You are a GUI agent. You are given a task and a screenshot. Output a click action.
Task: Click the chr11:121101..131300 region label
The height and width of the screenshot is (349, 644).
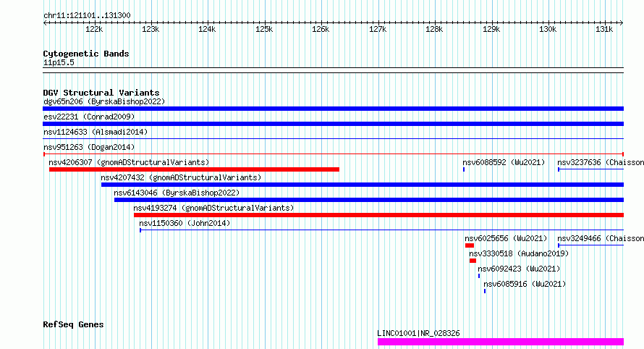[x=87, y=15]
